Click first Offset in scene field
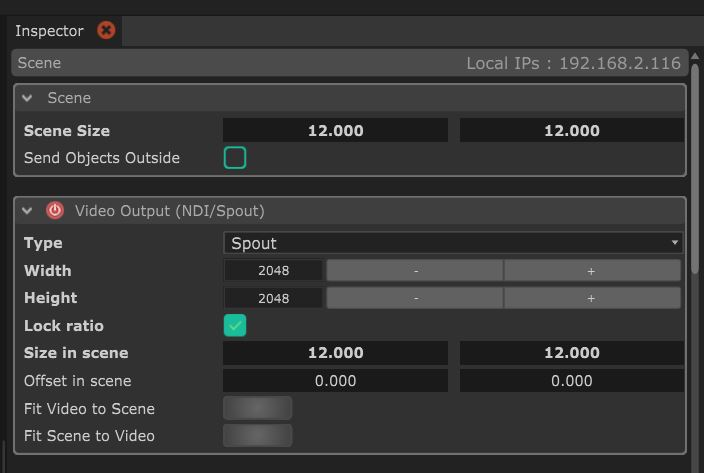Screen dimensions: 704x473 coord(335,381)
